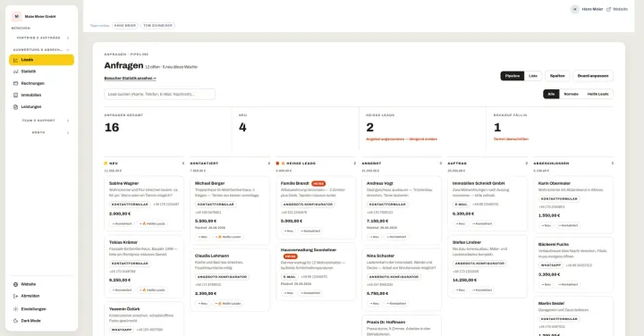
Task: Click the Leistungen document icon
Action: (x=15, y=106)
